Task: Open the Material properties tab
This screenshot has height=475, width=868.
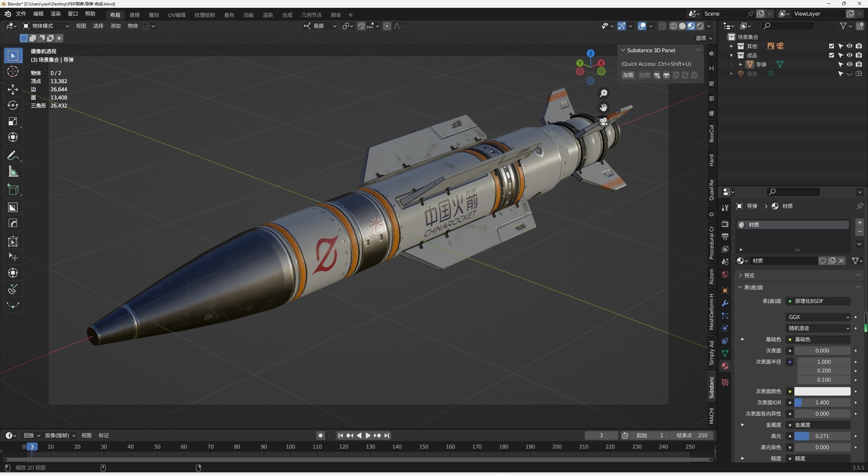Action: pyautogui.click(x=725, y=366)
